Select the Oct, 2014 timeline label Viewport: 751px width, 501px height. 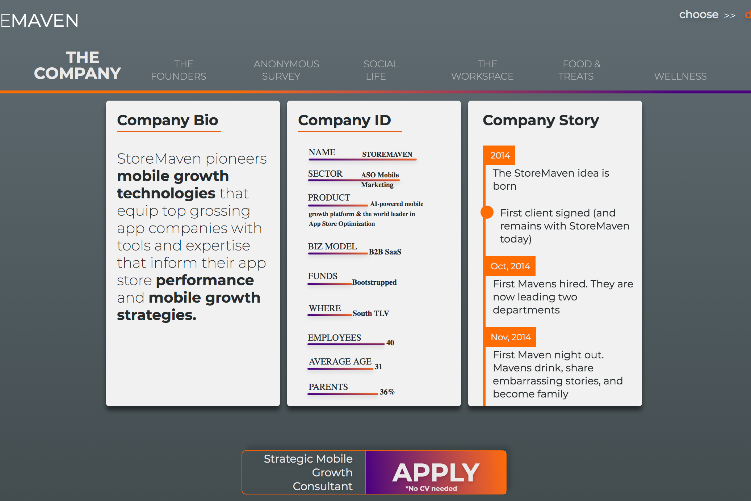point(510,266)
